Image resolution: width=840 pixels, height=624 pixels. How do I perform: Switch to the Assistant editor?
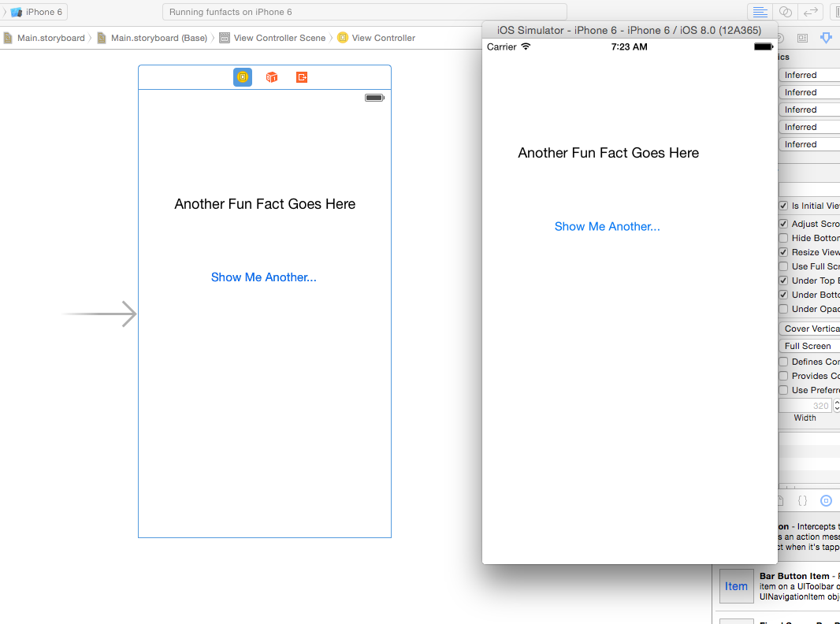coord(785,12)
